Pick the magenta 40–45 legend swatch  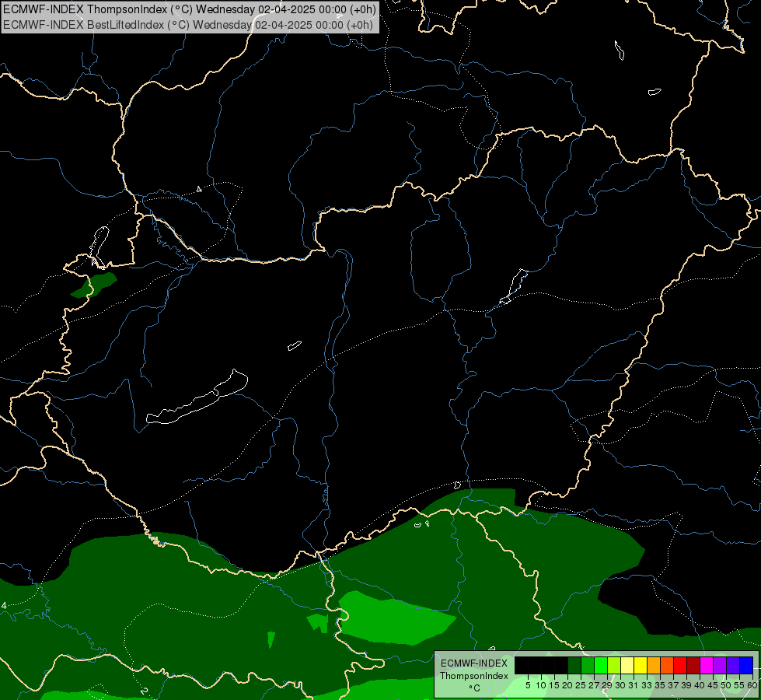[x=707, y=665]
